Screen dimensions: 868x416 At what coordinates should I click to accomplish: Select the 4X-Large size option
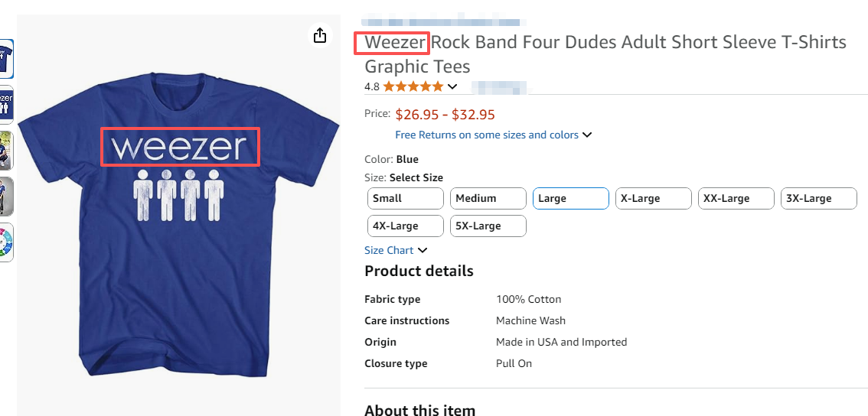point(406,226)
